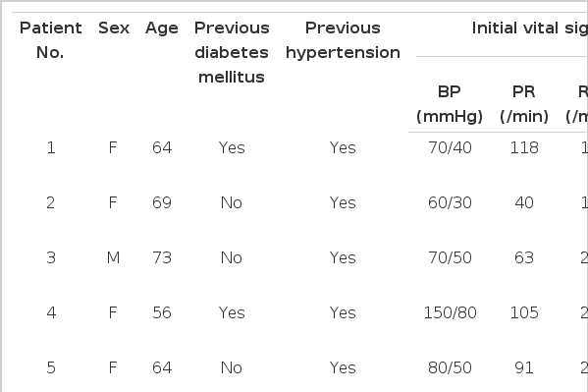Select blood pressure value 150/80
588x392 pixels.
[x=450, y=312]
